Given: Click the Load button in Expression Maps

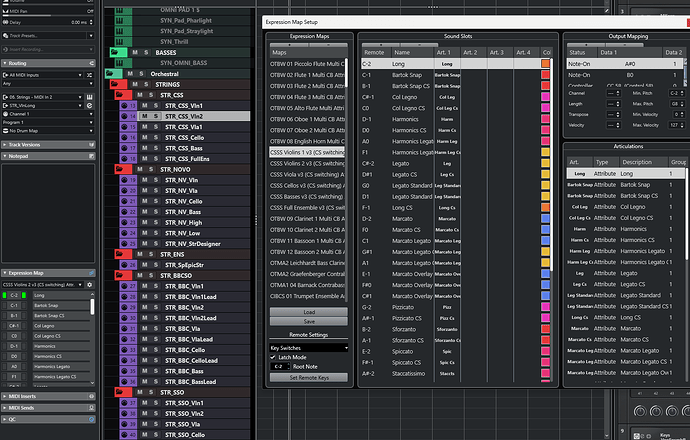Looking at the screenshot, I should (308, 312).
